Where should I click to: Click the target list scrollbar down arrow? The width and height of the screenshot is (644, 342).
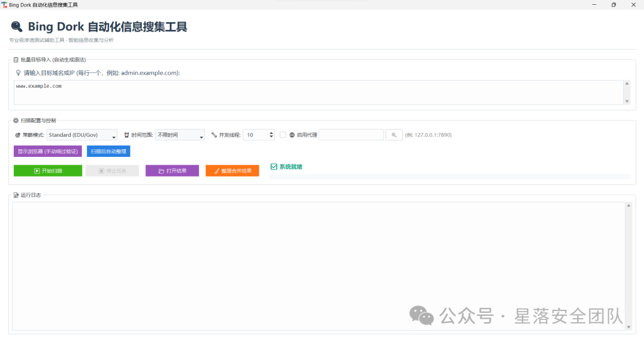pos(627,101)
